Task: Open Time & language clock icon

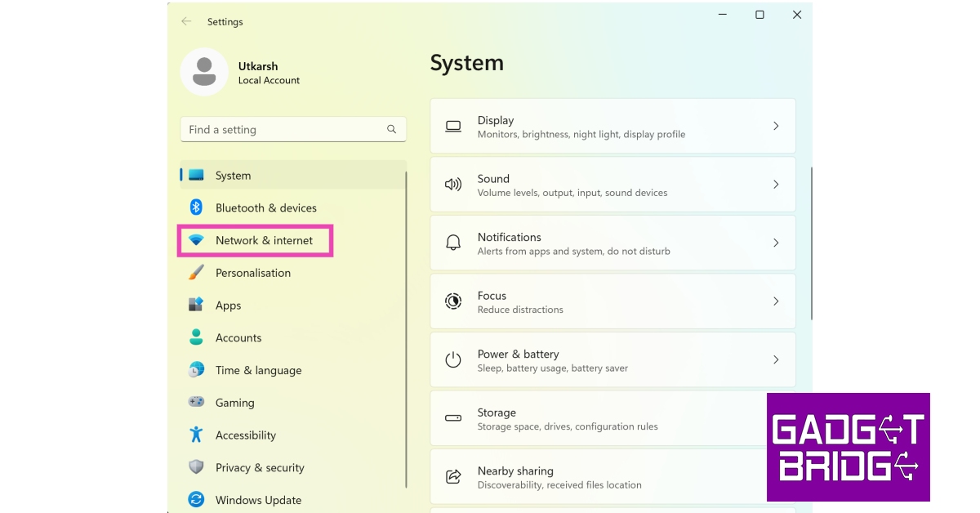Action: click(x=196, y=370)
